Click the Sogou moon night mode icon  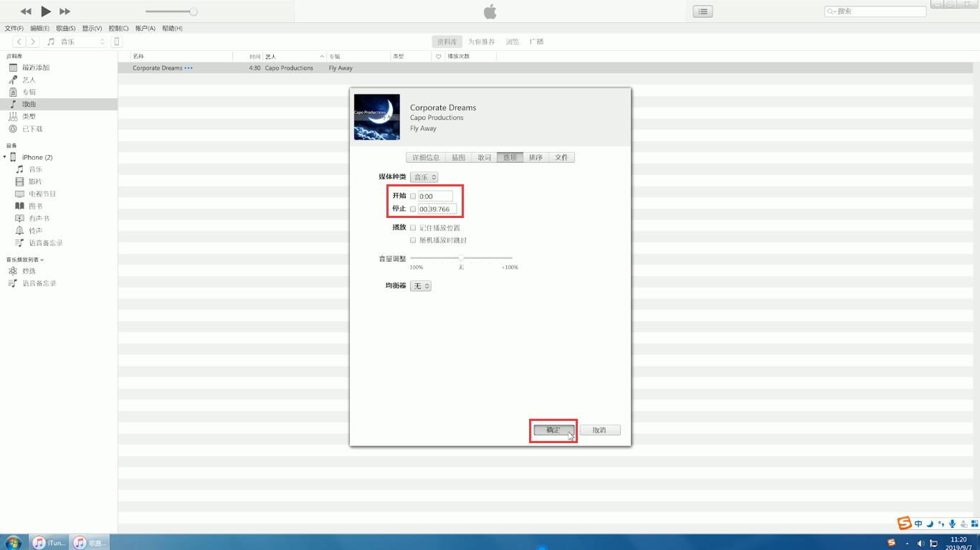[x=930, y=524]
